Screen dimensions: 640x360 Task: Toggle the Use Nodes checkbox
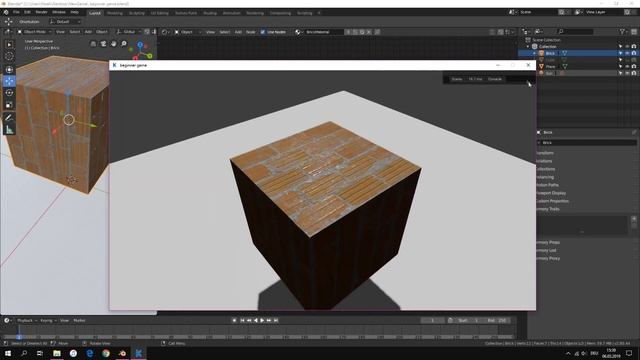262,32
